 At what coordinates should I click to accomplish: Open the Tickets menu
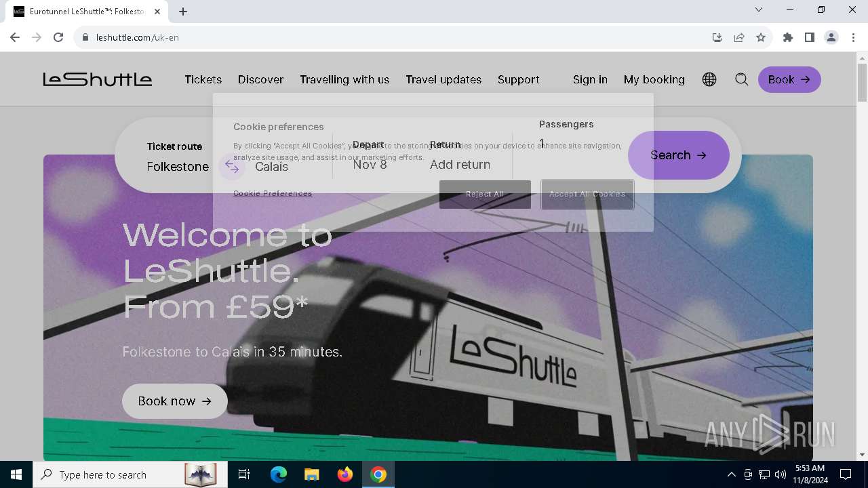point(203,79)
